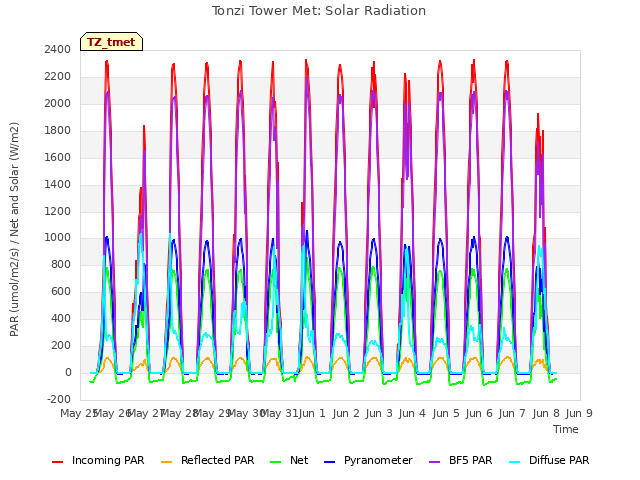640x480 pixels.
Task: Click the 1400 y-axis tick label
Action: click(58, 184)
